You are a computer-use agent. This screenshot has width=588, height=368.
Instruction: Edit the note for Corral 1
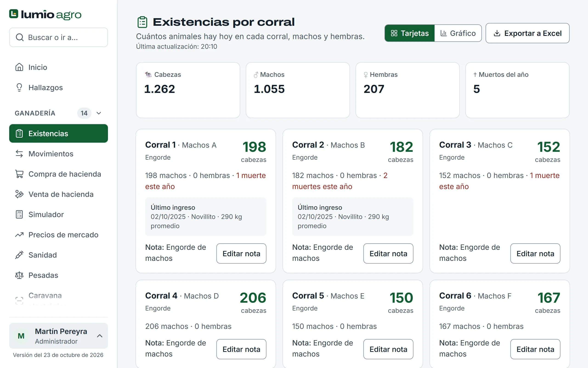tap(241, 253)
